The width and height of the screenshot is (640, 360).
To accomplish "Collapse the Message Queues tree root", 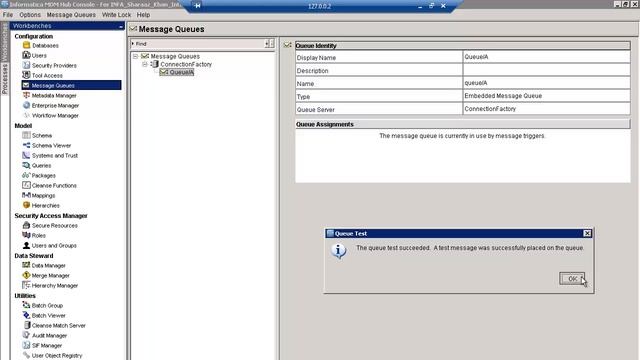I will (135, 56).
